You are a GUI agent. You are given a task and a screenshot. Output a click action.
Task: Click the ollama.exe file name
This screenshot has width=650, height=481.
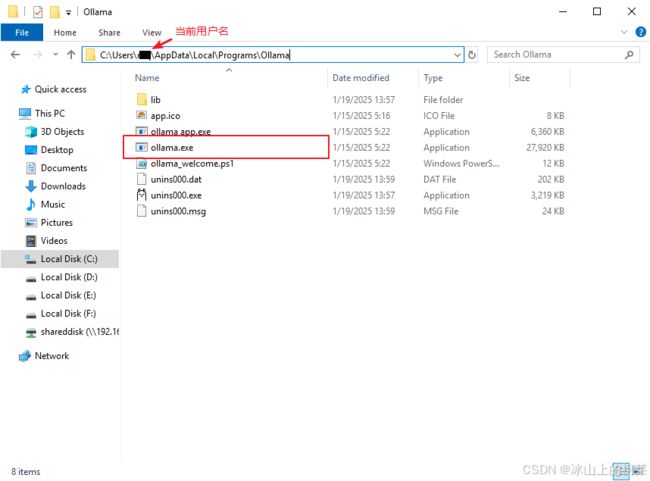172,148
